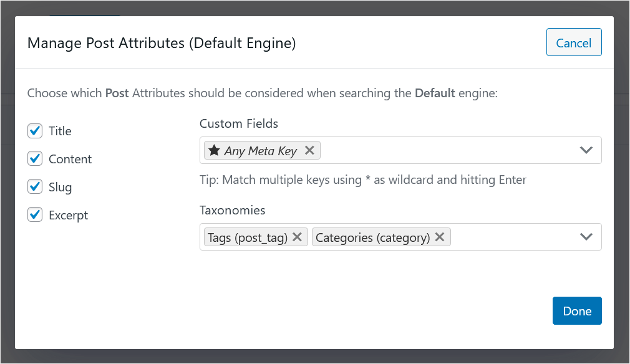Click the star icon on Any Meta Key
Image resolution: width=630 pixels, height=364 pixels.
pos(214,150)
